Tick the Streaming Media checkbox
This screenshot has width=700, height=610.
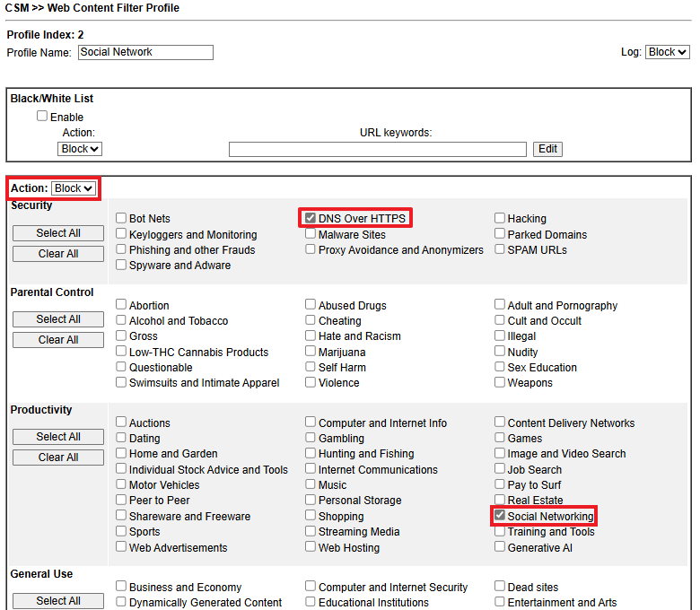pyautogui.click(x=311, y=531)
